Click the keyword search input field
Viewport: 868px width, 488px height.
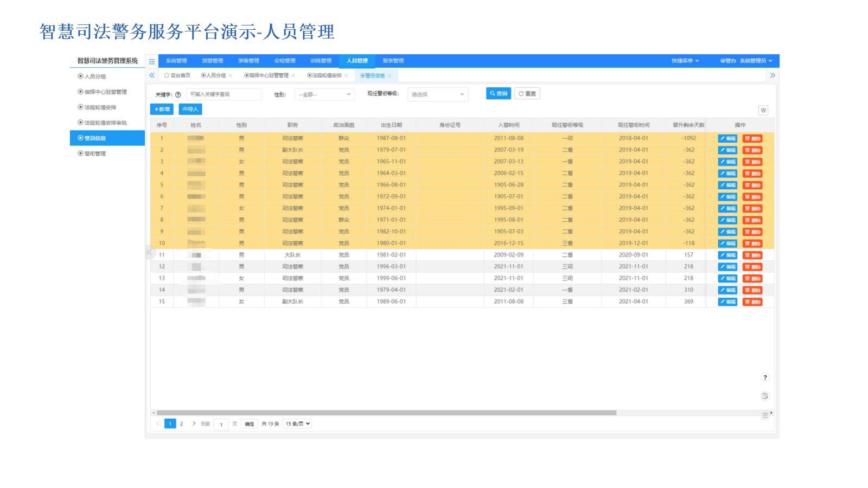[x=224, y=94]
